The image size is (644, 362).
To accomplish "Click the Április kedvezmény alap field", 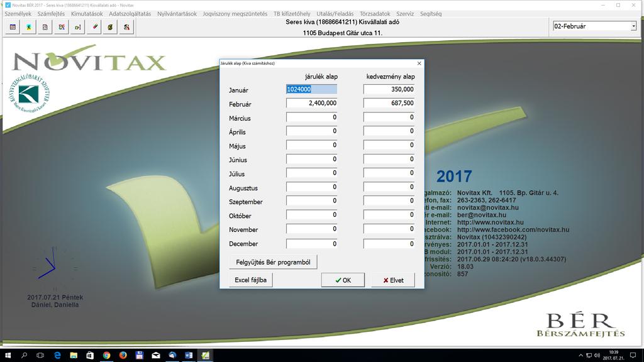I will [x=389, y=131].
